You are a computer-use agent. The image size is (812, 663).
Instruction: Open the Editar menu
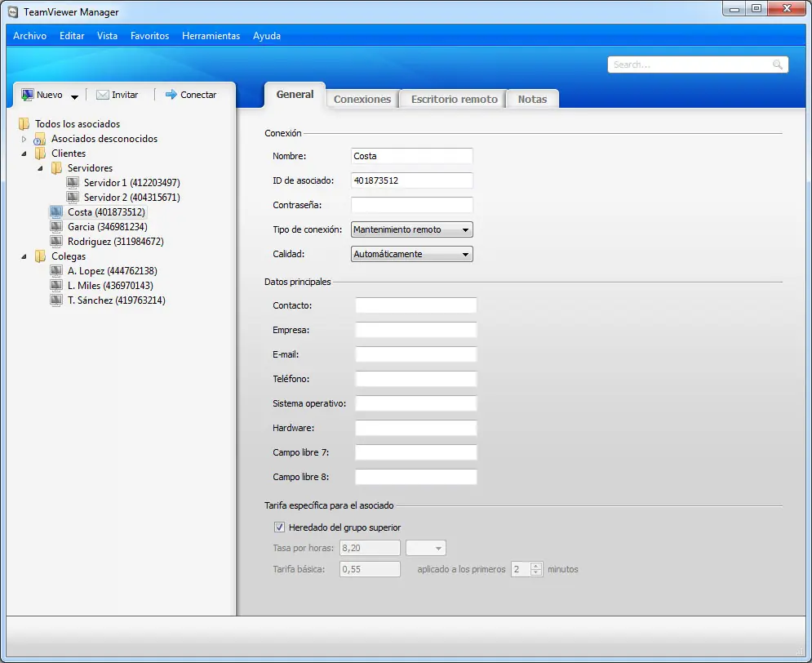click(x=72, y=36)
